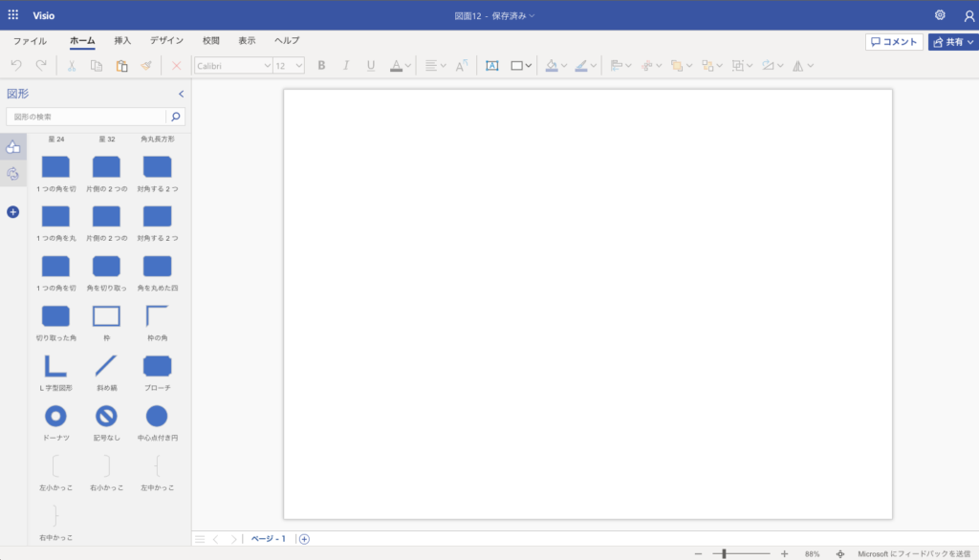Switch to the 挿入 tab
This screenshot has height=560, width=979.
[x=122, y=41]
